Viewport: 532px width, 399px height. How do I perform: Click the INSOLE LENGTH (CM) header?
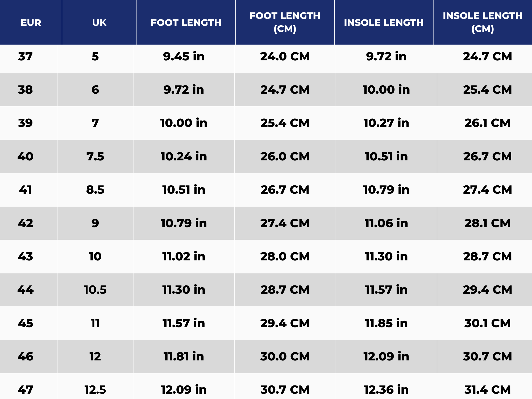coord(482,22)
